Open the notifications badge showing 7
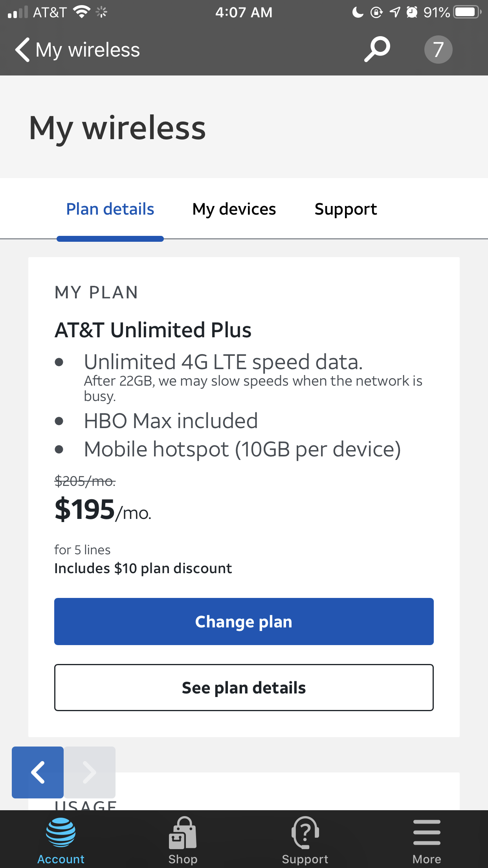 [x=438, y=50]
